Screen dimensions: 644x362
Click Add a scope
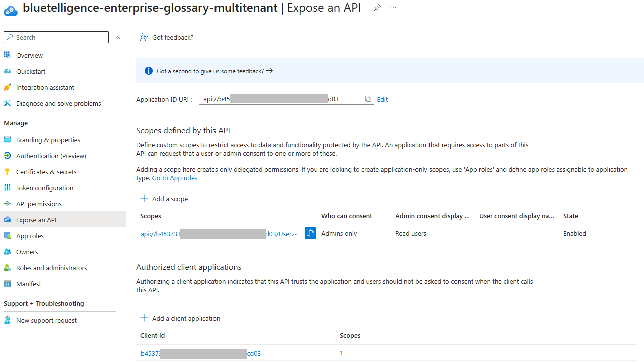(164, 199)
